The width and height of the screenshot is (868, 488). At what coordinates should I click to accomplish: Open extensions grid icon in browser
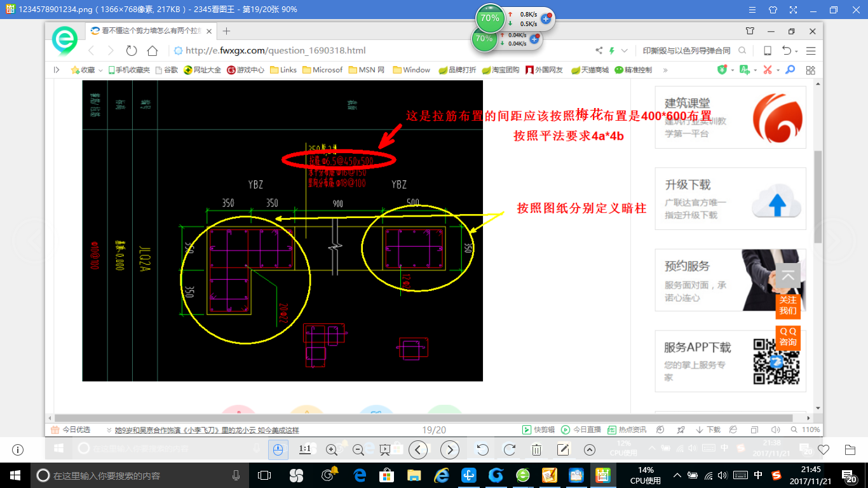coord(810,70)
